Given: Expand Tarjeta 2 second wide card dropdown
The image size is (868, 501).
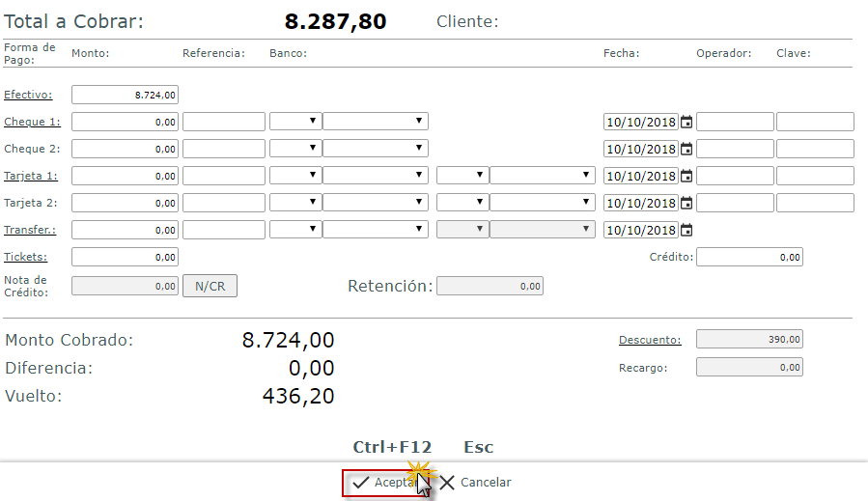Looking at the screenshot, I should click(x=543, y=203).
